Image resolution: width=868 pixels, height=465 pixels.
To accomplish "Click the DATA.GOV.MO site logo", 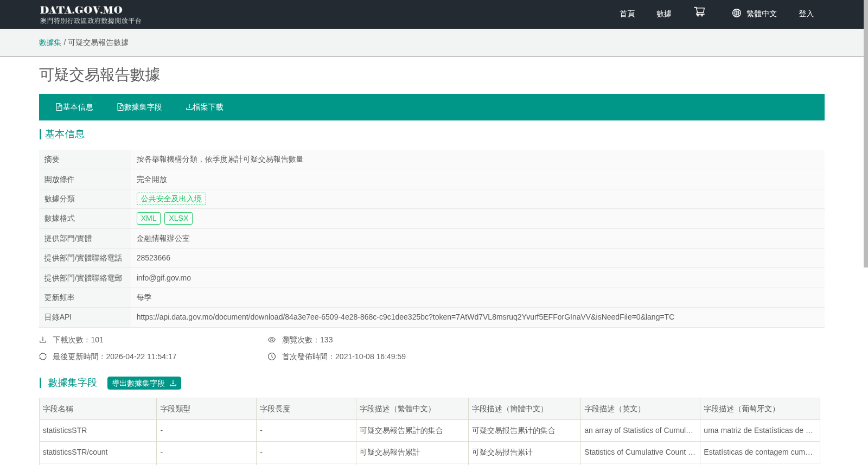I will point(90,14).
